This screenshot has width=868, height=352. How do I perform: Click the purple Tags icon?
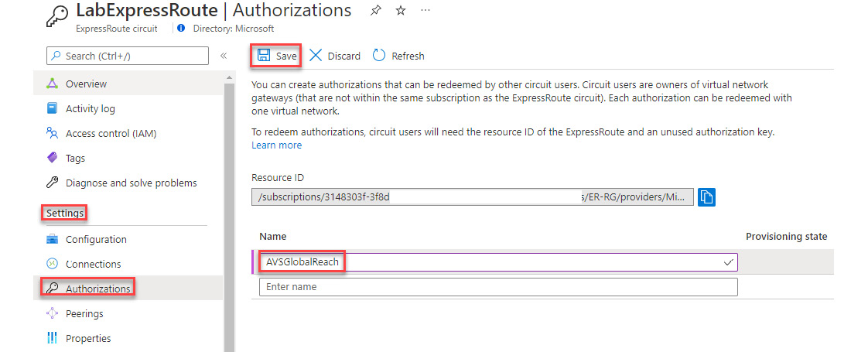pos(52,158)
